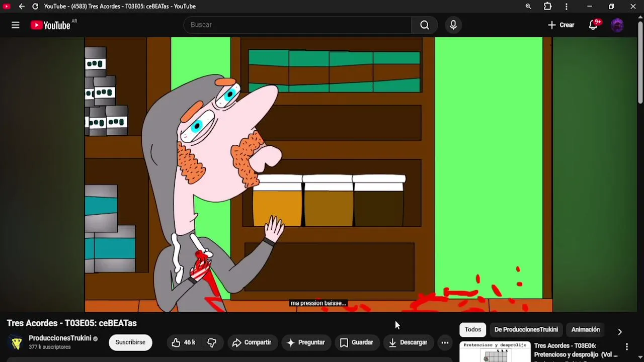The height and width of the screenshot is (362, 644).
Task: Click the page vertical scrollbar thumb
Action: pyautogui.click(x=640, y=63)
